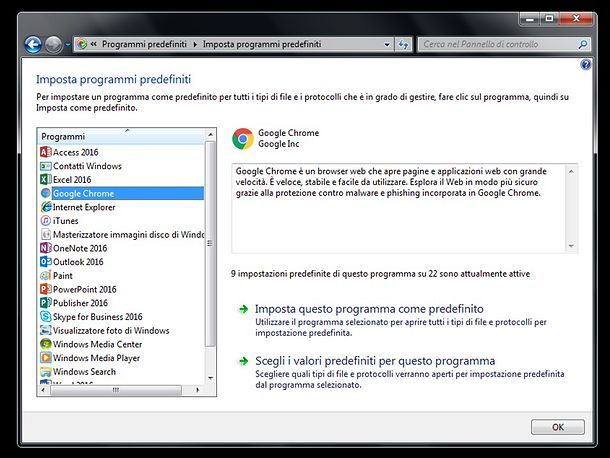
Task: Click the Paint palette icon
Action: [x=46, y=276]
